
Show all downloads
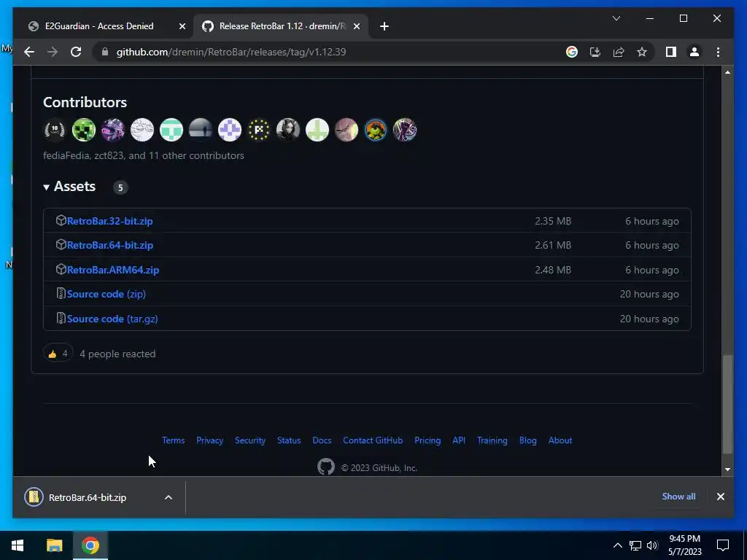tap(678, 496)
